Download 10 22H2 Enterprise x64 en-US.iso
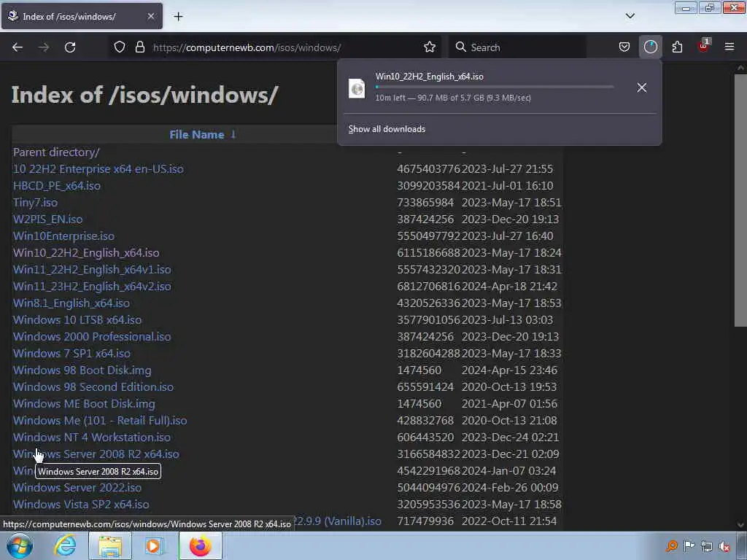747x560 pixels. click(98, 169)
